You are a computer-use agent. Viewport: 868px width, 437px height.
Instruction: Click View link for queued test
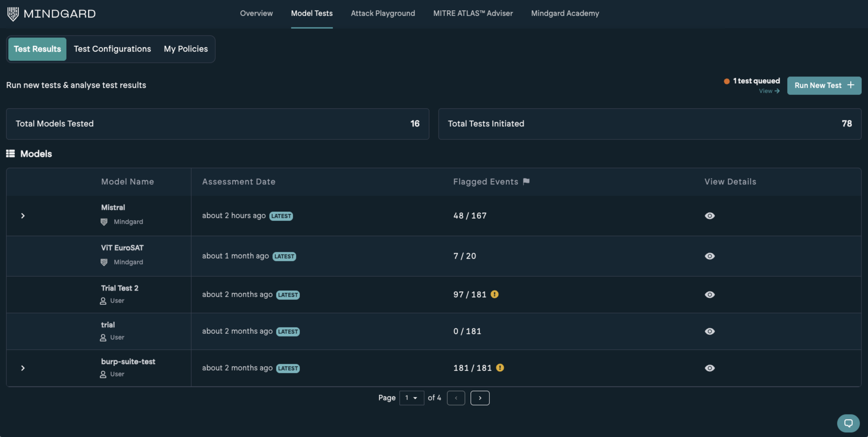[x=769, y=91]
